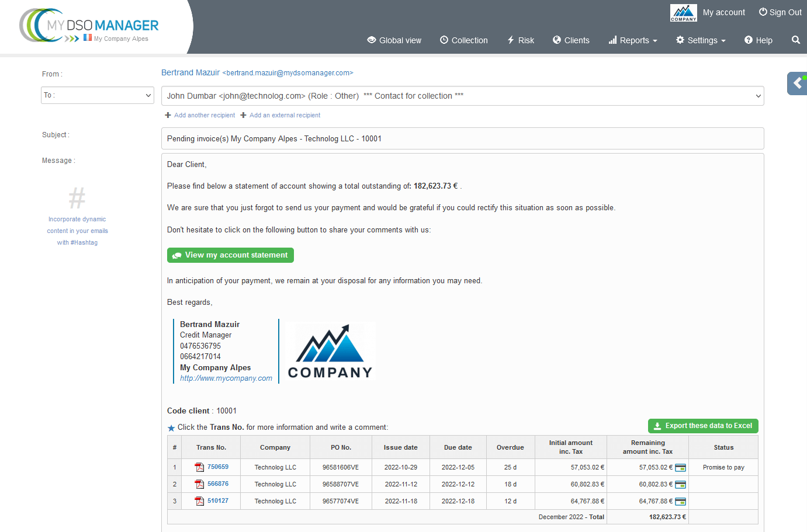Open PDF icon for invoice 566876
Screen dimensions: 807x532
pos(199,484)
